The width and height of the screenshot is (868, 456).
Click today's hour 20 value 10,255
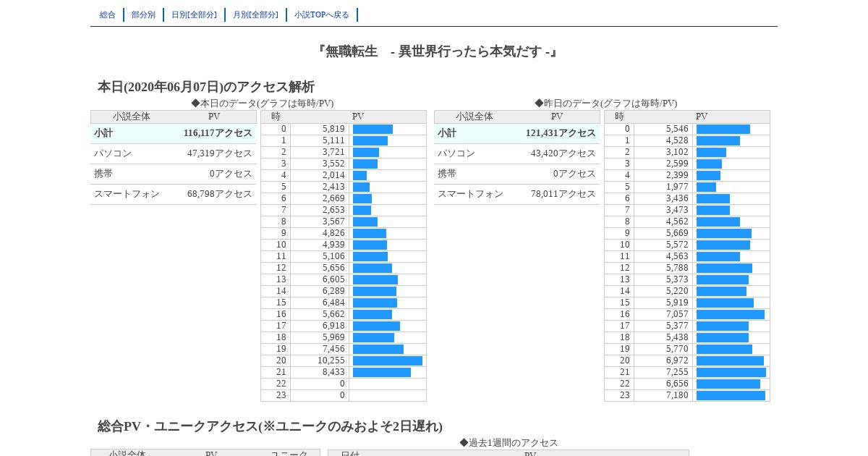[x=331, y=360]
